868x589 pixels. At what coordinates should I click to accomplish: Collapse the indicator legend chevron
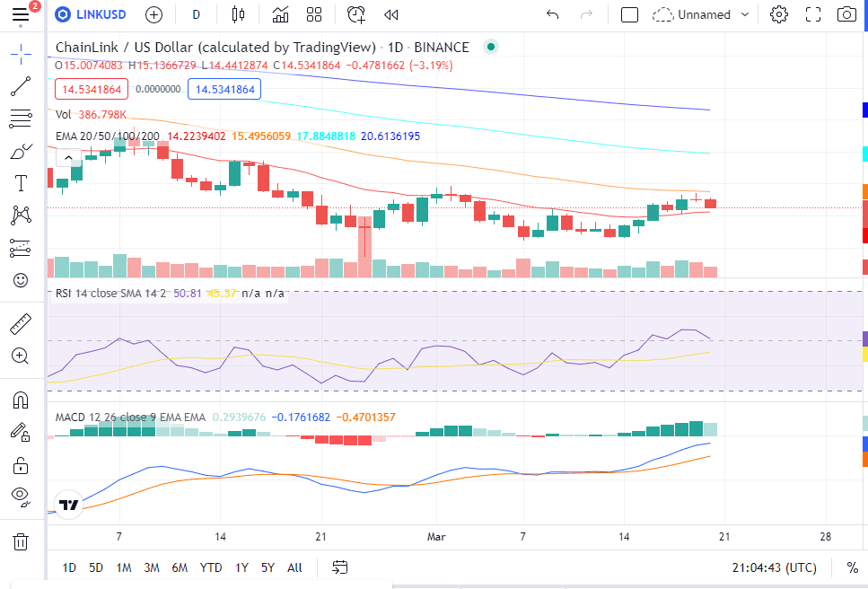(68, 158)
